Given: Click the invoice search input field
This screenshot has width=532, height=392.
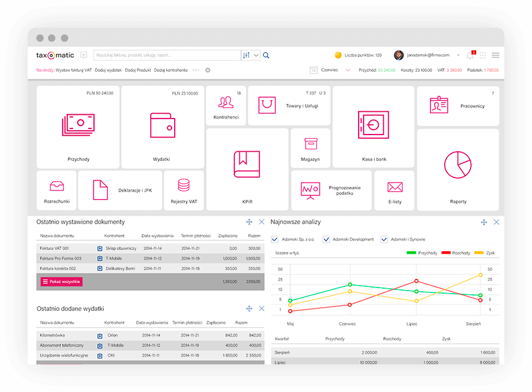Looking at the screenshot, I should tap(166, 55).
